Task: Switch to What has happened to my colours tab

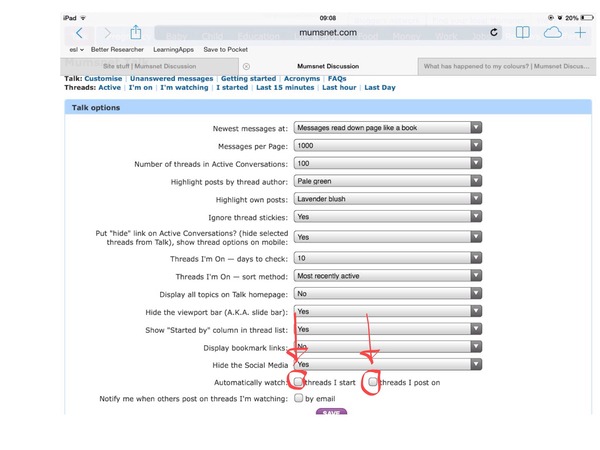Action: [506, 66]
